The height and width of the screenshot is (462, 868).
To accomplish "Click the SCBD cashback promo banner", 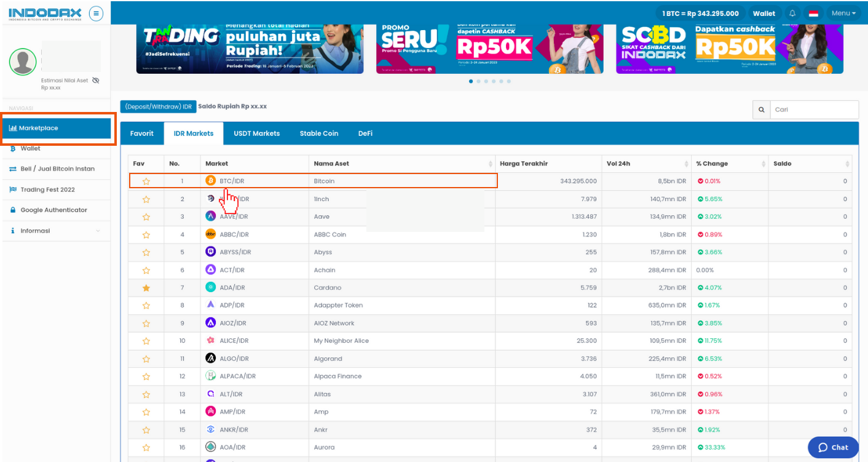I will coord(730,49).
